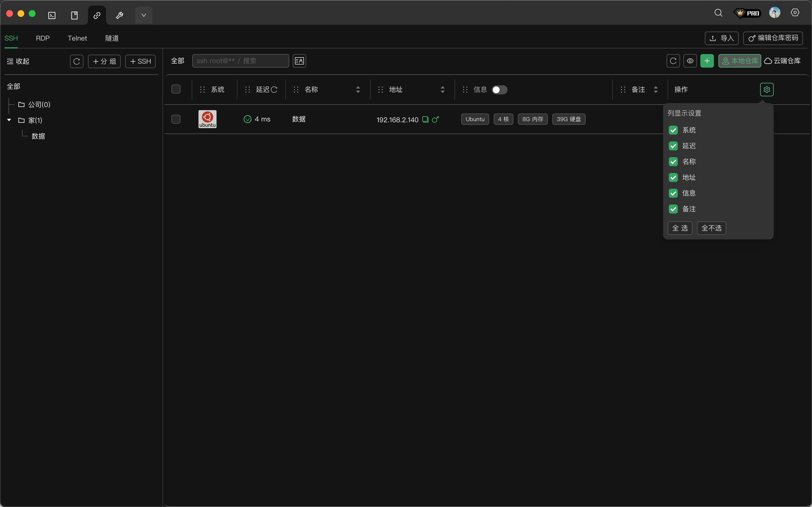Click the 导入 import button
Screen dimensions: 812x507
point(721,38)
